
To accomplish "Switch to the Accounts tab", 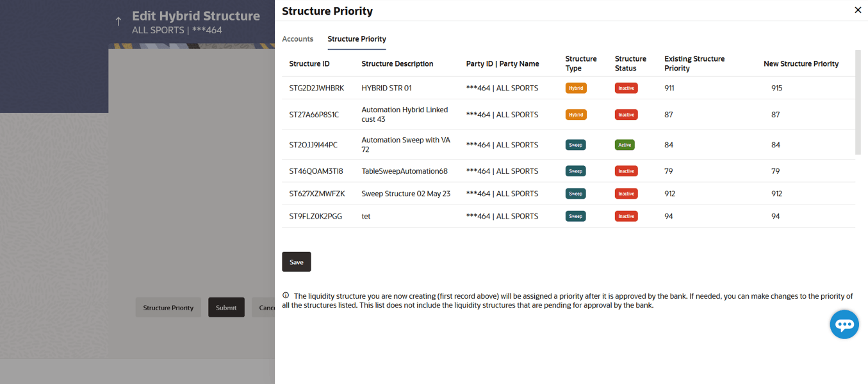I will tap(297, 39).
